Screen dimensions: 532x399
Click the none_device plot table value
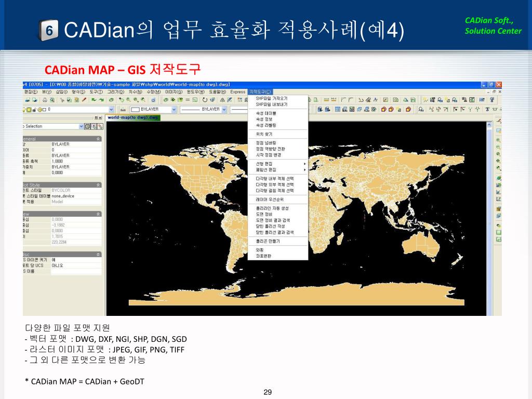(76, 196)
